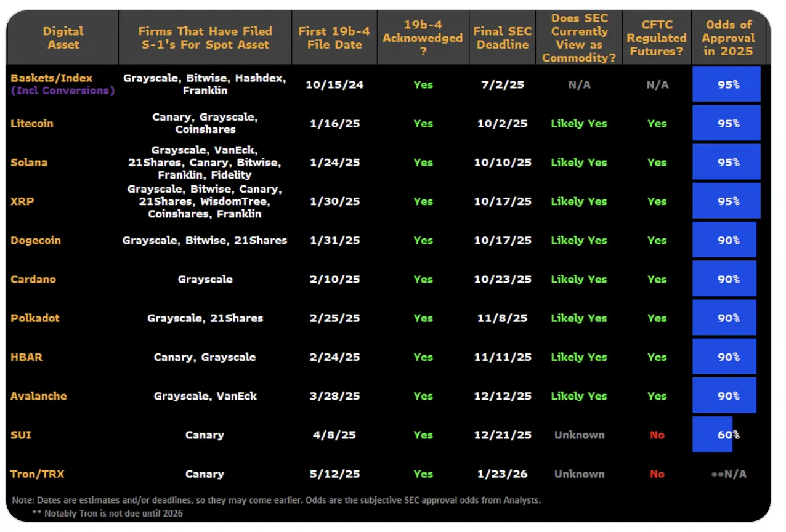Image resolution: width=786 pixels, height=532 pixels.
Task: Select CFTC Regulated Futures column header
Action: [657, 38]
